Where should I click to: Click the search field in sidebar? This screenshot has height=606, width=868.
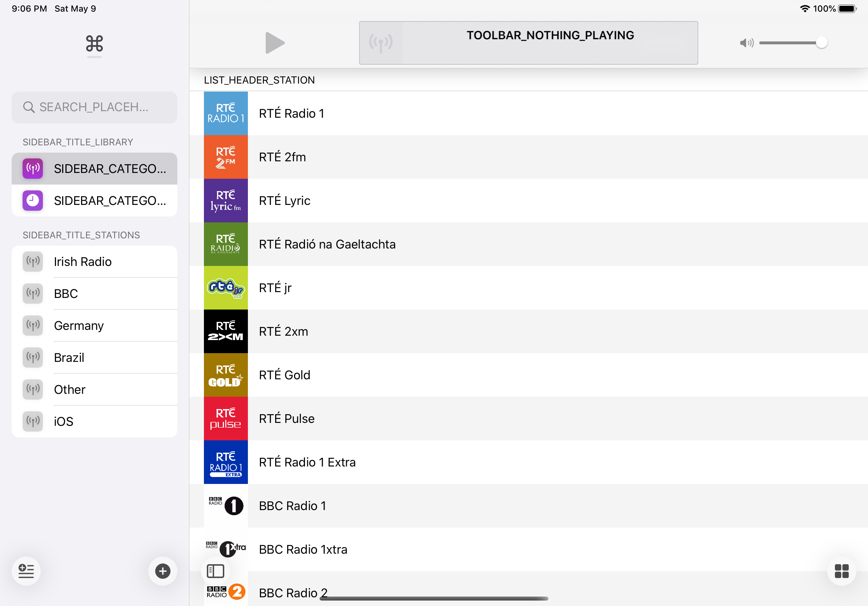point(95,107)
